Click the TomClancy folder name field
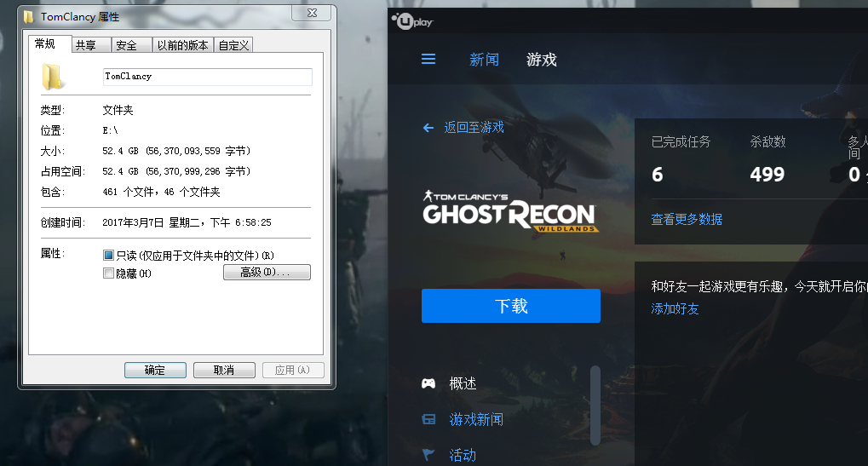868x466 pixels. tap(208, 77)
